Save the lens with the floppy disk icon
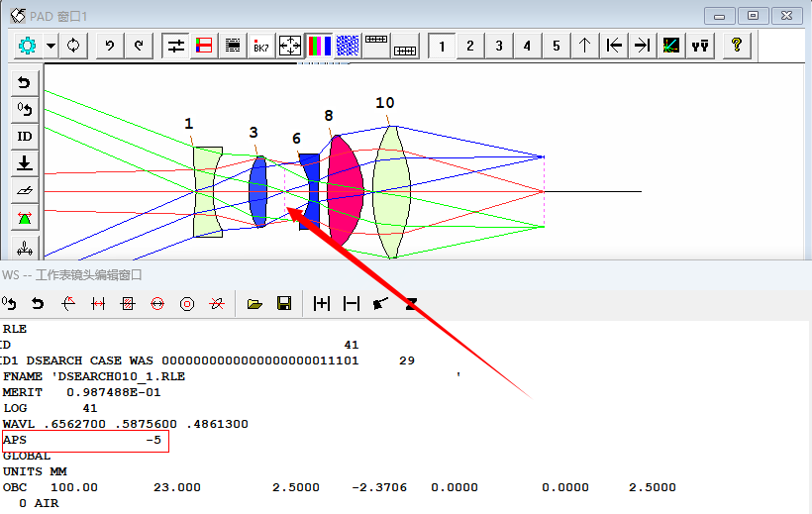The height and width of the screenshot is (514, 812). coord(284,303)
